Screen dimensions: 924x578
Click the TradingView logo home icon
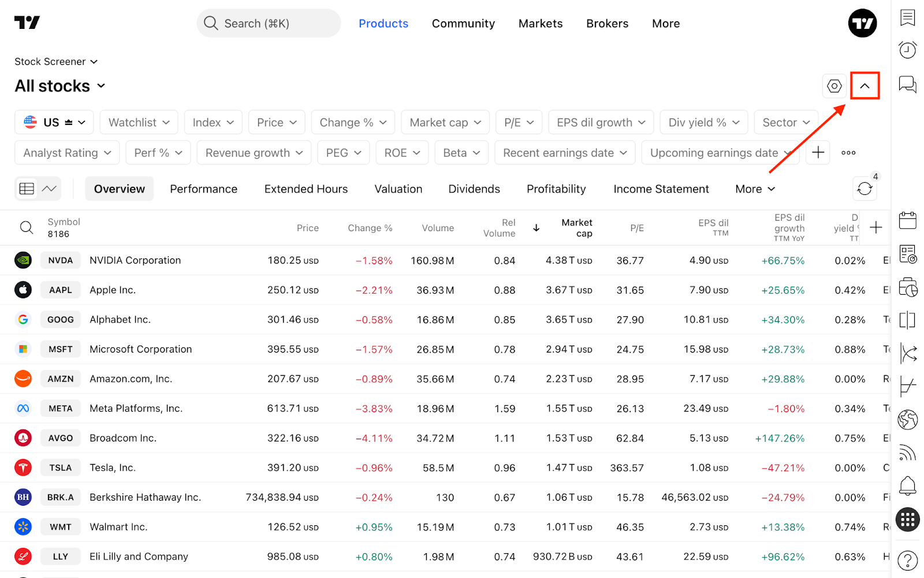pyautogui.click(x=27, y=23)
